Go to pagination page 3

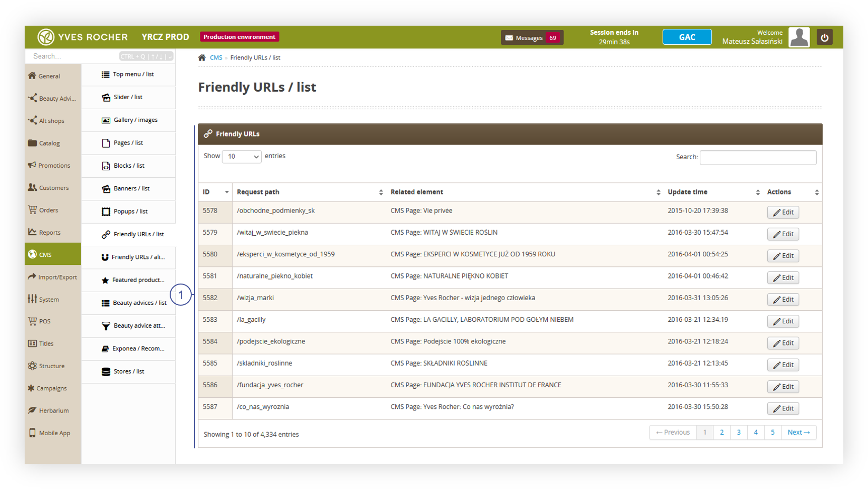tap(739, 432)
